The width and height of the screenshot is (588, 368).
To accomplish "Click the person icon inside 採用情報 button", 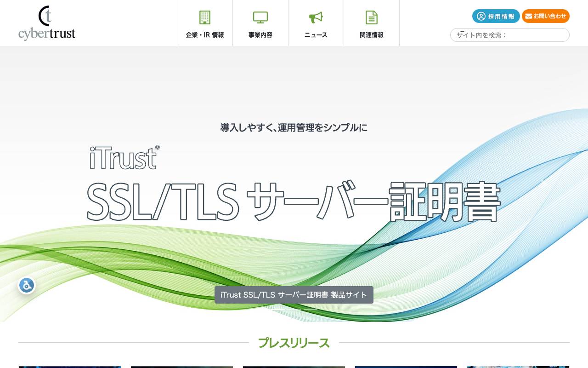I will click(481, 16).
